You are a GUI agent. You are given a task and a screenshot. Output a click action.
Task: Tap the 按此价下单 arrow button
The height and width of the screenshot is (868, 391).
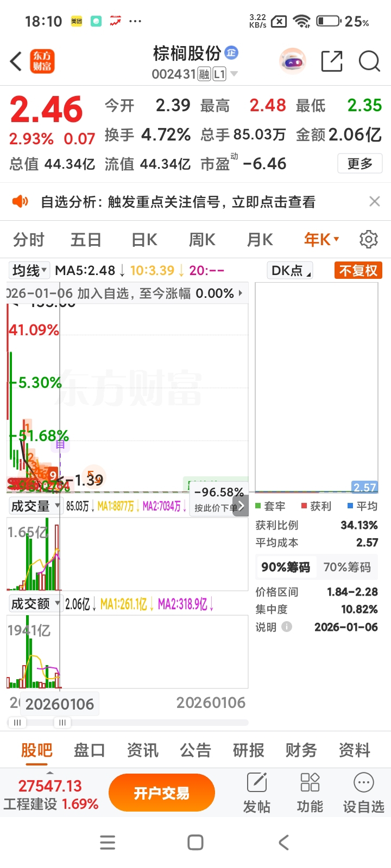[x=241, y=506]
